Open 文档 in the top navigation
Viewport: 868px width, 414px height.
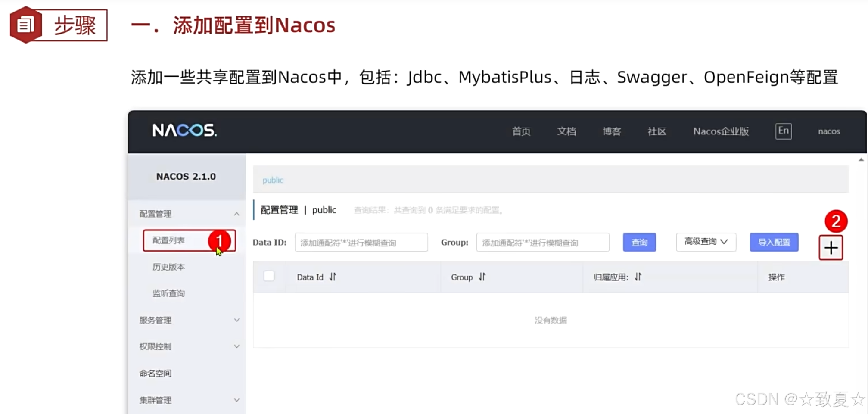click(x=566, y=131)
